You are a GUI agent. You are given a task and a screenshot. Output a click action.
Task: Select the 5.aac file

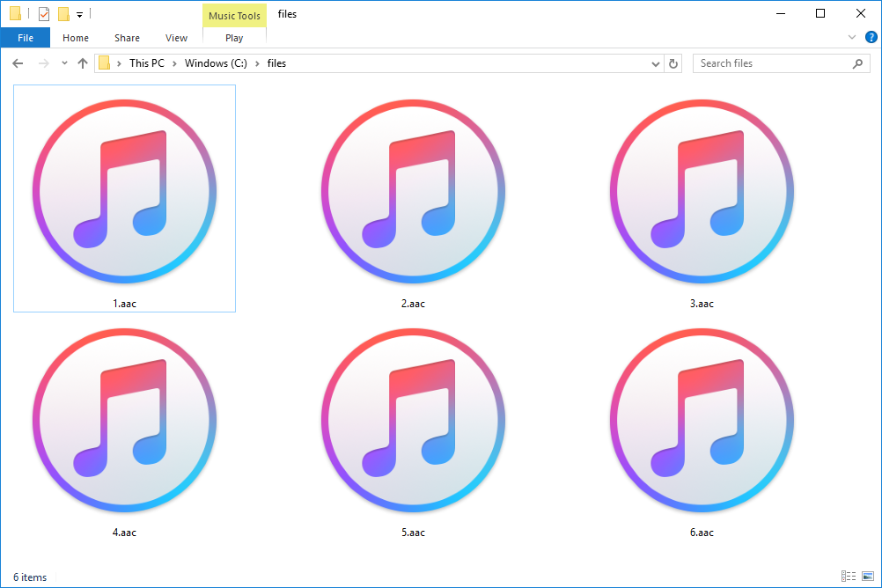413,421
